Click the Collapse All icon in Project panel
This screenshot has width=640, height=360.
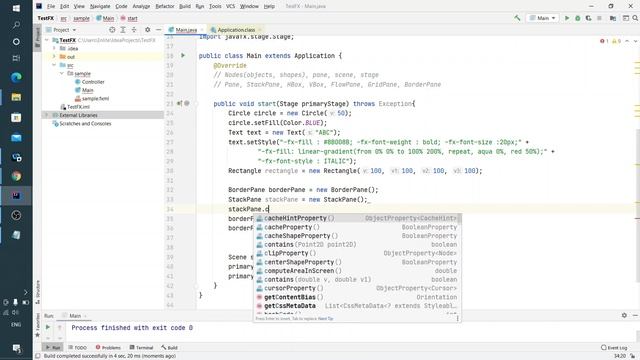(134, 30)
